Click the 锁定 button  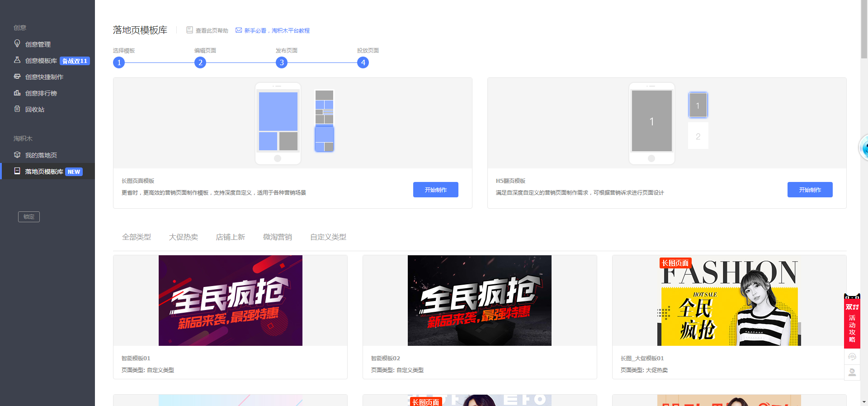(29, 217)
